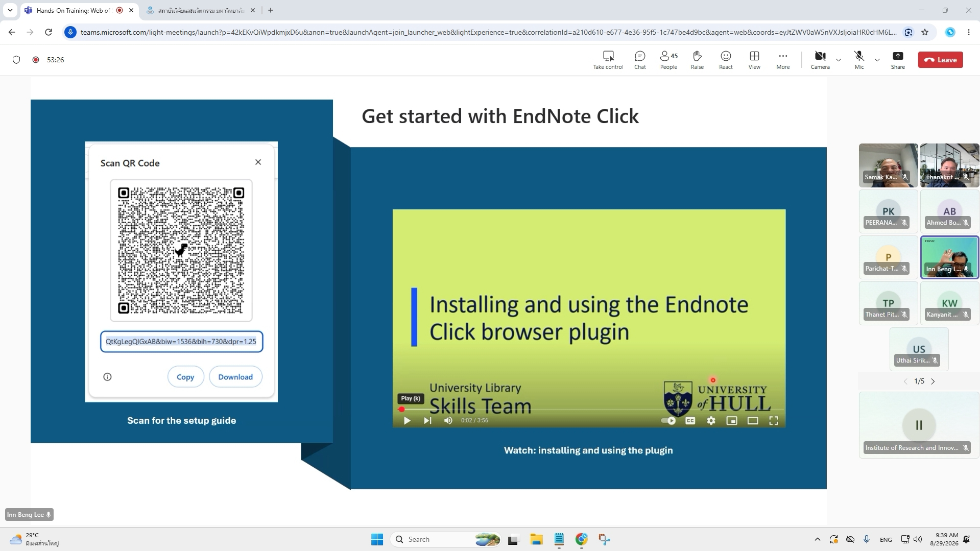The height and width of the screenshot is (551, 980).
Task: Select Thanakrit participant video tile
Action: [x=950, y=165]
